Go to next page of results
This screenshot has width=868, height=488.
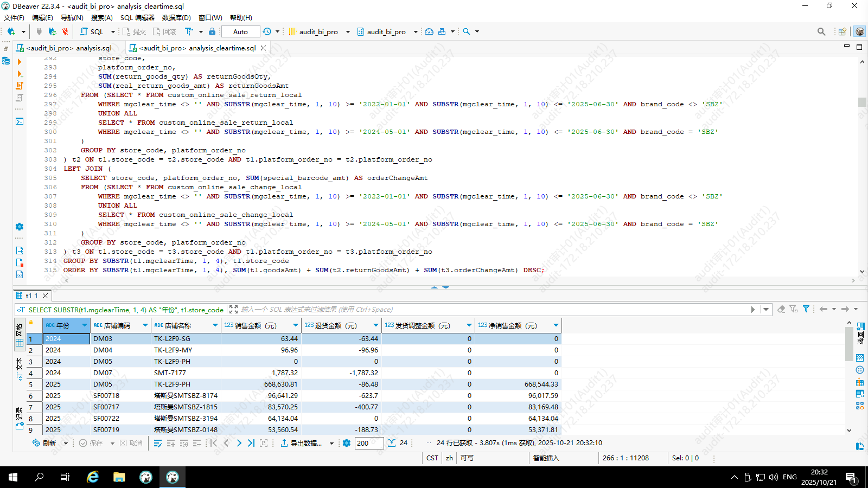[239, 443]
